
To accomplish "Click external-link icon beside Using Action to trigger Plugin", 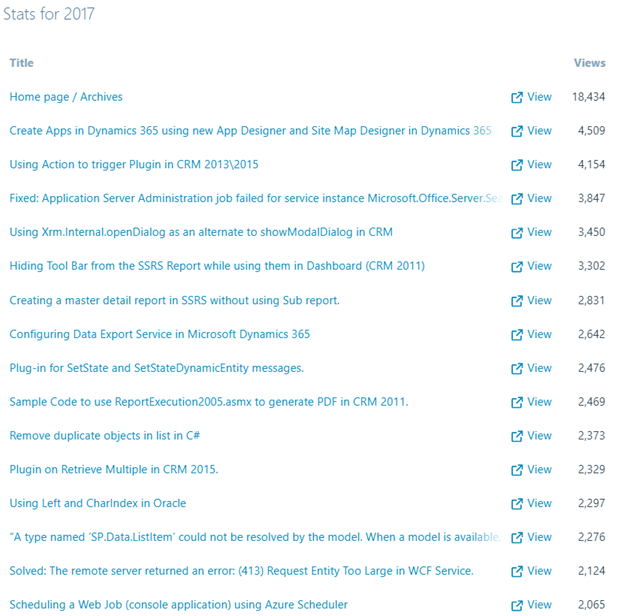I will click(517, 165).
